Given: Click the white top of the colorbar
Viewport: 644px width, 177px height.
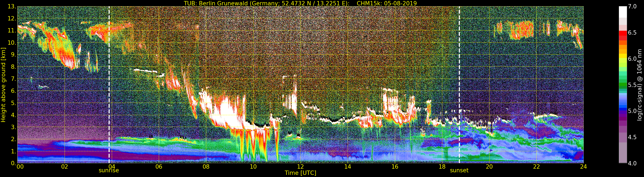Looking at the screenshot, I should [x=623, y=12].
